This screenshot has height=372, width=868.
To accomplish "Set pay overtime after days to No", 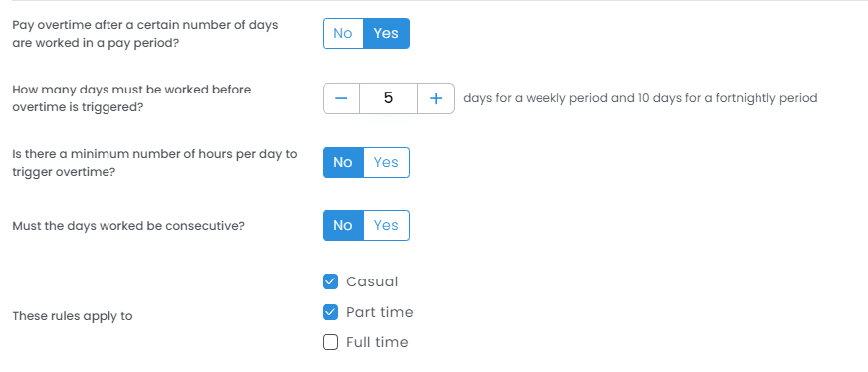I will pyautogui.click(x=343, y=33).
